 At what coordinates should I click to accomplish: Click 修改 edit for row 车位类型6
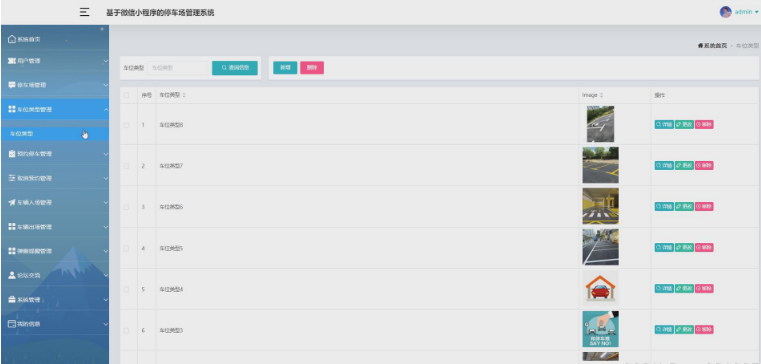tap(684, 207)
